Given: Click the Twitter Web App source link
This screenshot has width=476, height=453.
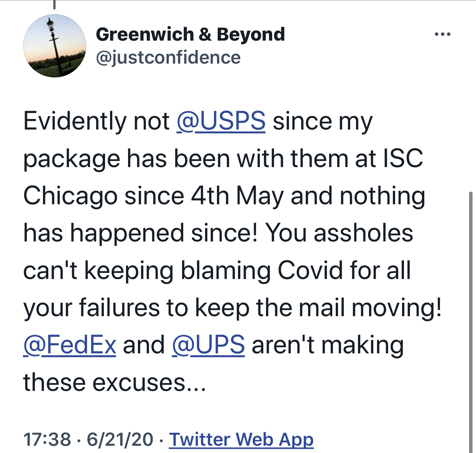Looking at the screenshot, I should [x=241, y=439].
